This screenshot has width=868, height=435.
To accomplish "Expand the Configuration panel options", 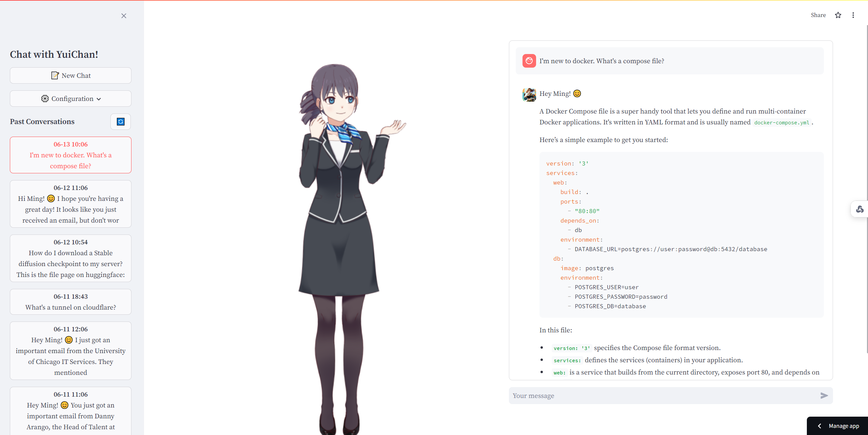I will point(70,99).
